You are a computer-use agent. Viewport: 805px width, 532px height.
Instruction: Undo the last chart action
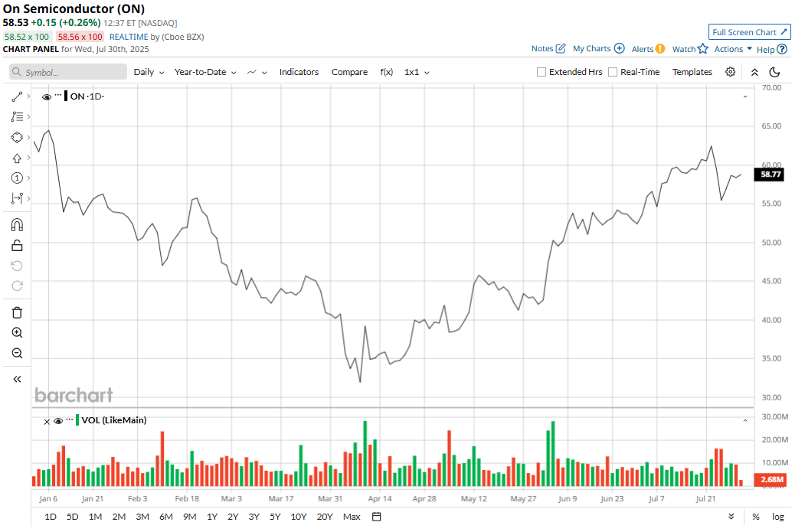point(17,266)
